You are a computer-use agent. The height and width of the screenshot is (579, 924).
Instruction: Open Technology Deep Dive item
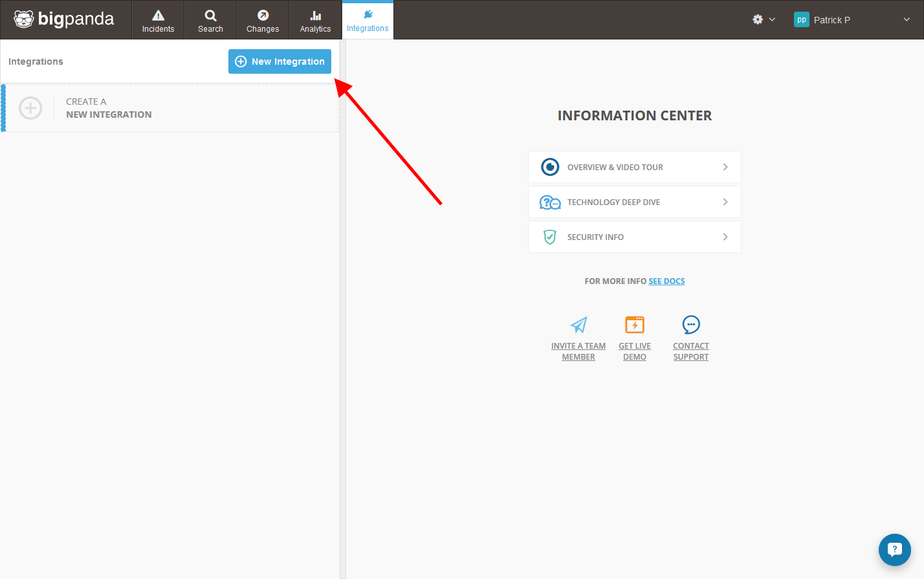pyautogui.click(x=634, y=202)
